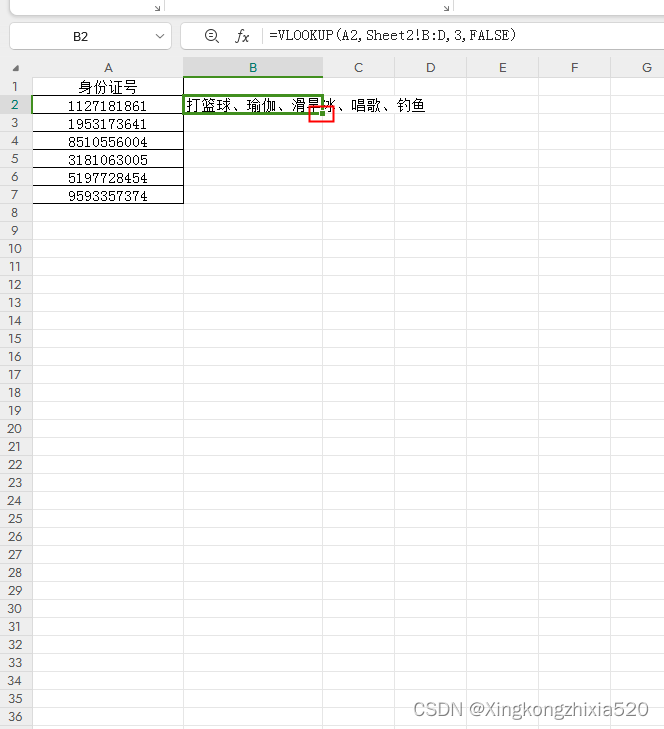This screenshot has width=664, height=729.
Task: Select row 15 header
Action: (x=15, y=339)
